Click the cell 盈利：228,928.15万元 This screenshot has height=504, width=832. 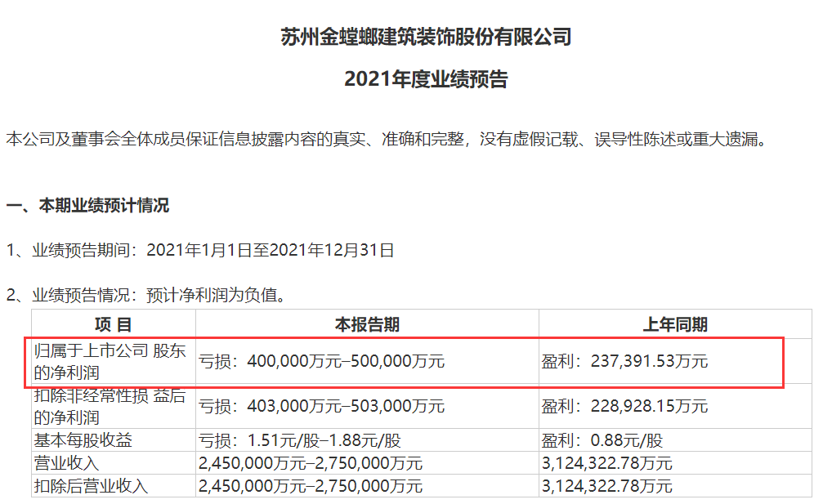pos(624,406)
